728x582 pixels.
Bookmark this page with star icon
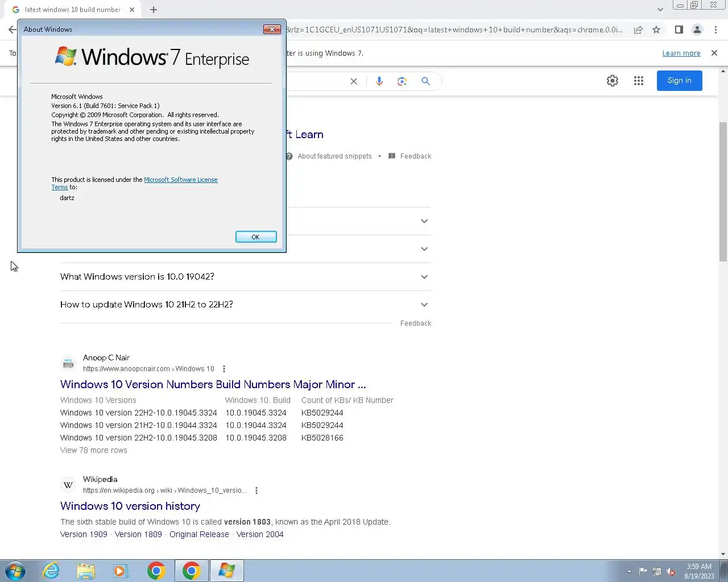pos(656,30)
